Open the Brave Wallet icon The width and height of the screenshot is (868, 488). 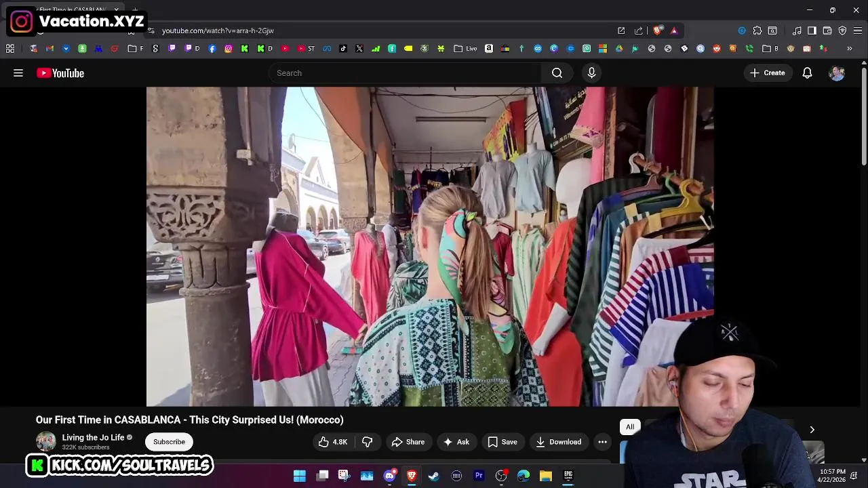click(827, 30)
